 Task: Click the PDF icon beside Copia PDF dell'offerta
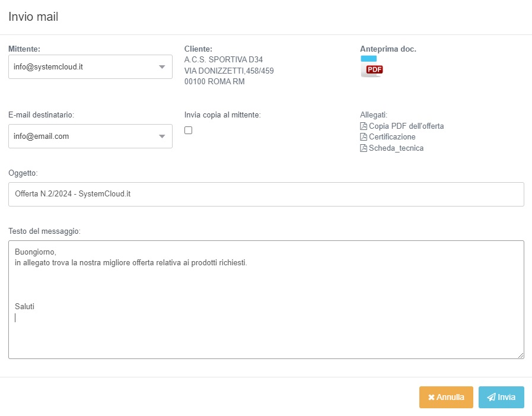(364, 126)
